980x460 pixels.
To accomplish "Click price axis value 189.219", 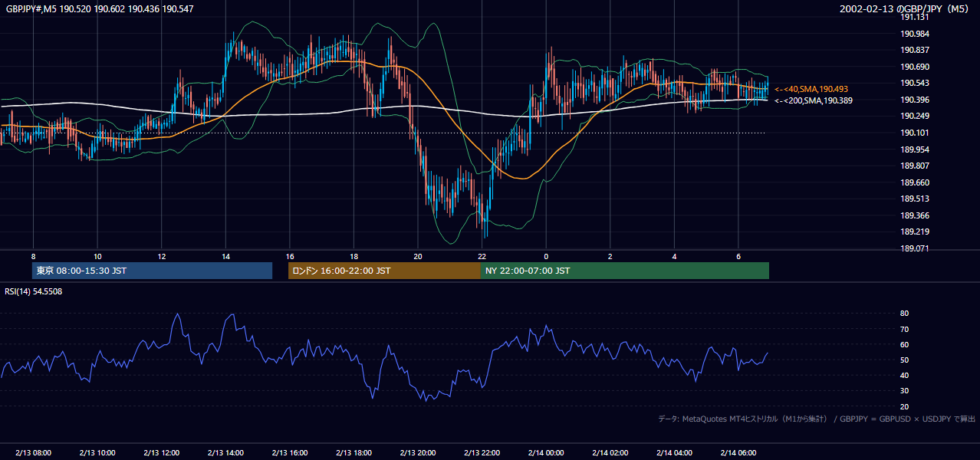I will (x=916, y=232).
